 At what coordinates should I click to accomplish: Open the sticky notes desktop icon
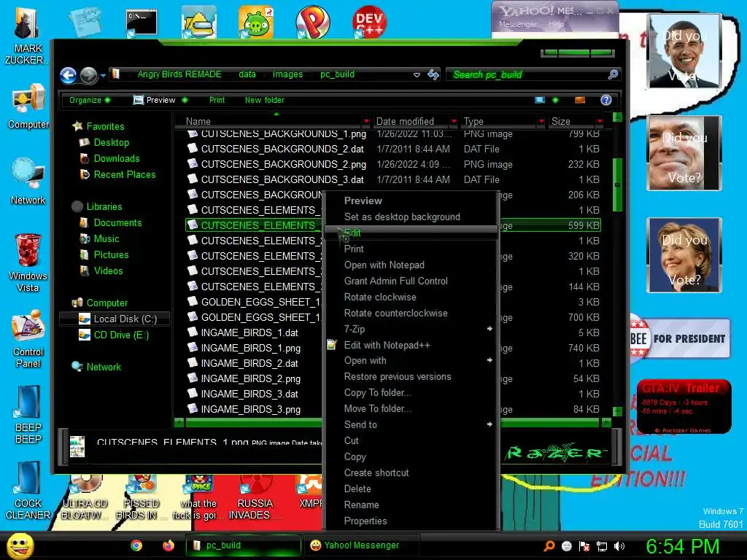[x=85, y=21]
